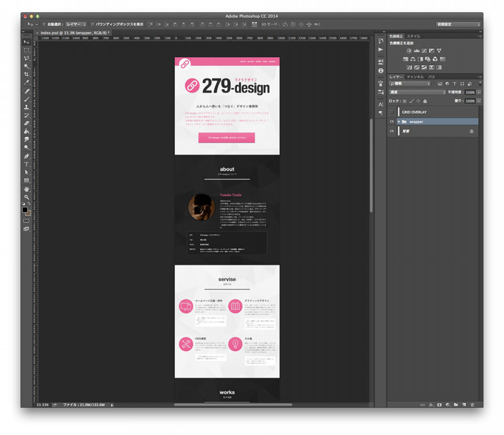Open the History panel icon
Screen dimensions: 504x435
[381, 41]
